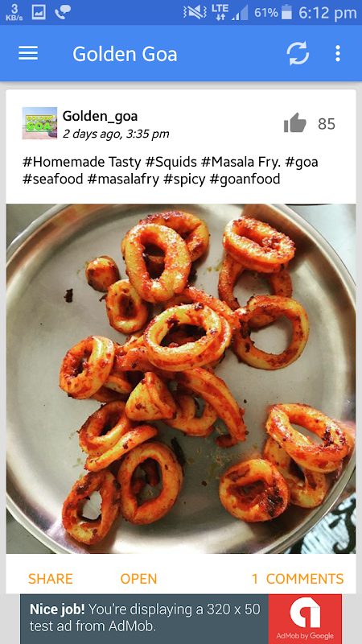Image resolution: width=362 pixels, height=644 pixels.
Task: Tap the image notification status icon
Action: click(39, 12)
